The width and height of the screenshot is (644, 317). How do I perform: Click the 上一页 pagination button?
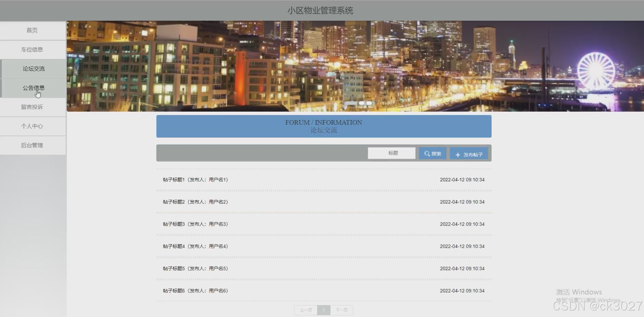306,310
